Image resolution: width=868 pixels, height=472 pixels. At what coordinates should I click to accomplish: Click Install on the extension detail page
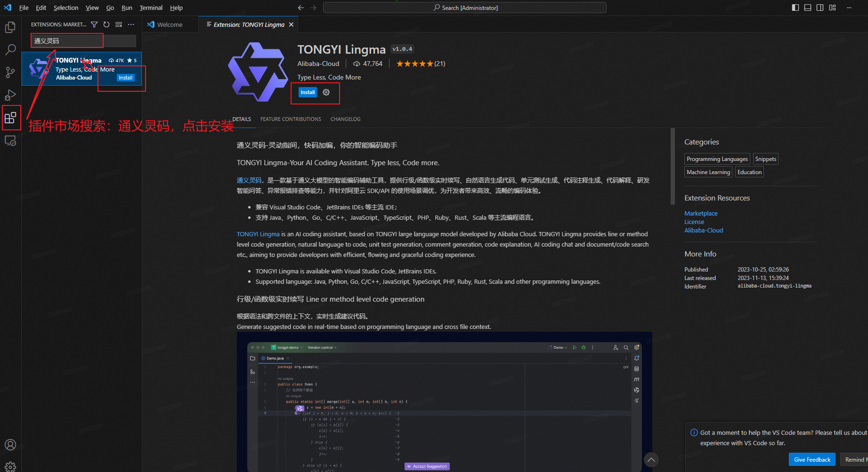click(x=308, y=92)
